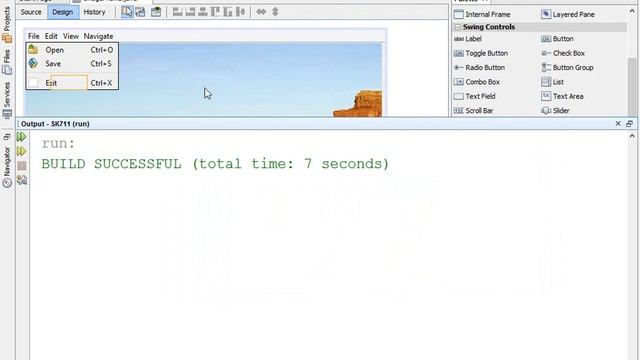Click the Stop square in Output sidebar
Image resolution: width=640 pixels, height=360 pixels.
(x=22, y=166)
